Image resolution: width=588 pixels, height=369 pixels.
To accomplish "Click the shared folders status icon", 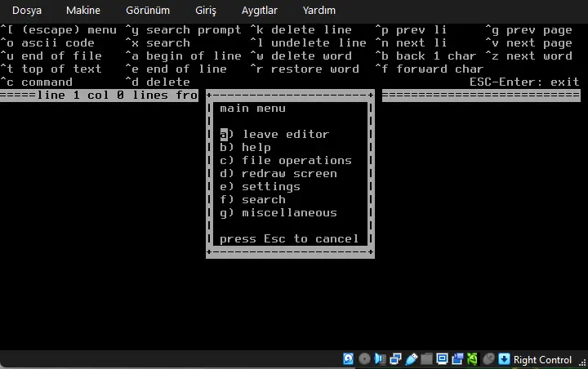I will click(x=426, y=359).
